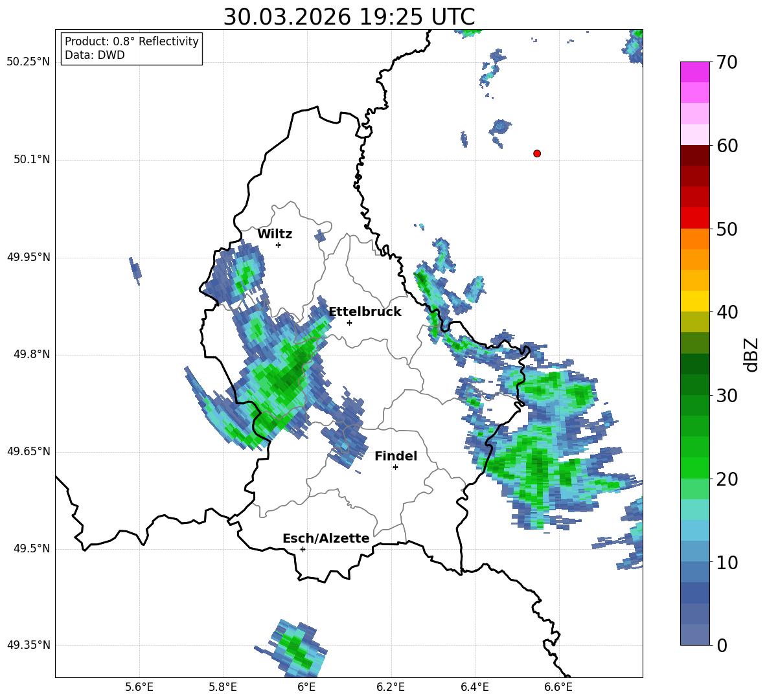The height and width of the screenshot is (700, 767).
Task: Click the 6°E longitude label
Action: 306,687
